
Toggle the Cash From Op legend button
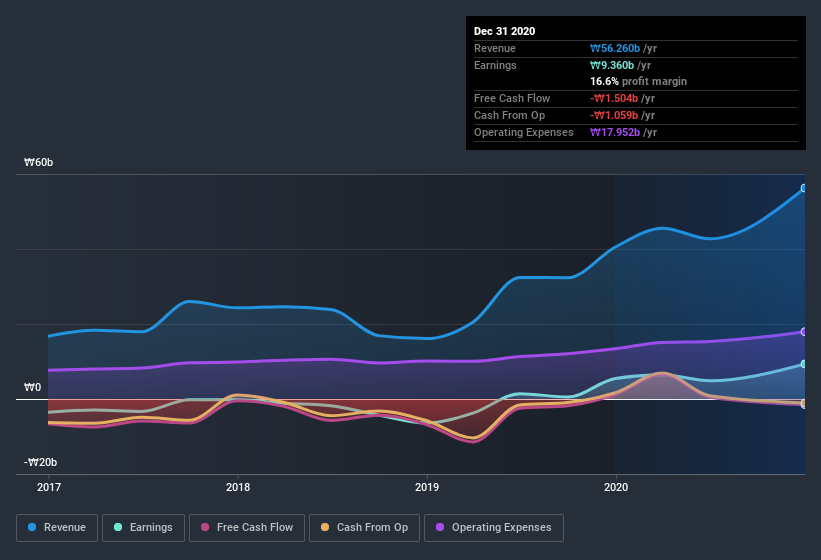point(364,528)
